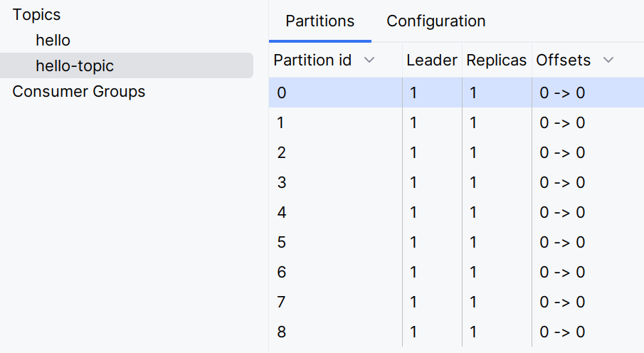
Task: Open the Consumer Groups node
Action: click(x=78, y=92)
